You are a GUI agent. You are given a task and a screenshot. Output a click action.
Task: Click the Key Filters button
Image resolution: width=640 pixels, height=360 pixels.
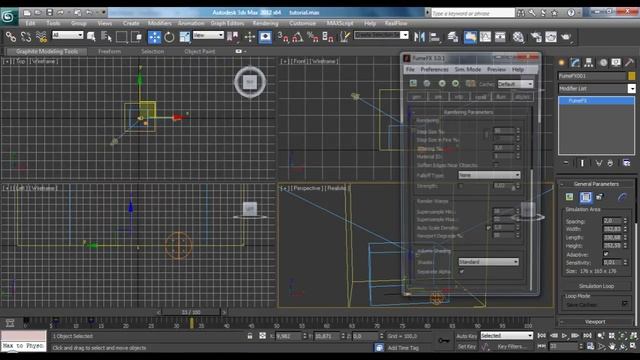(x=512, y=347)
